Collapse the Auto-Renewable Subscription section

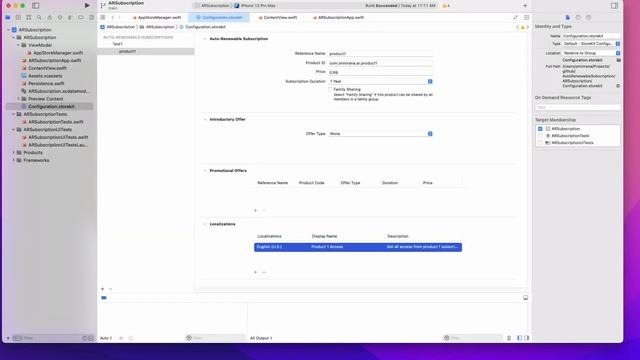click(x=205, y=39)
